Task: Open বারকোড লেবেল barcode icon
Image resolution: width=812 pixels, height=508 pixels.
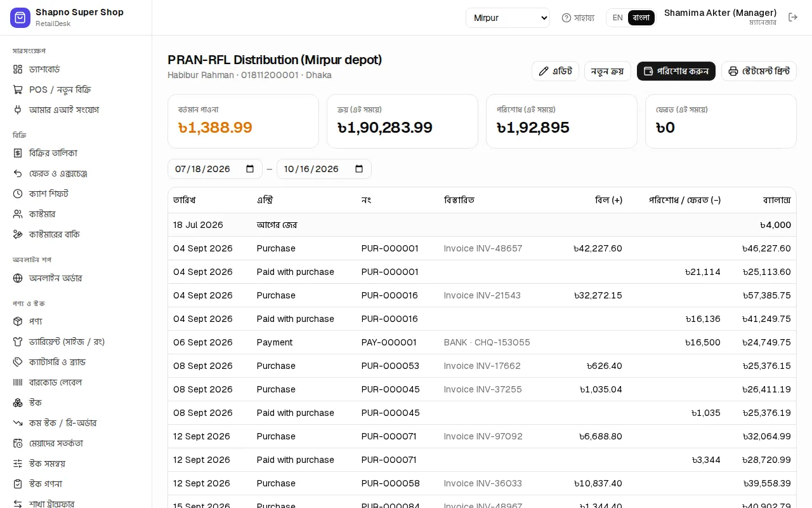Action: click(18, 382)
